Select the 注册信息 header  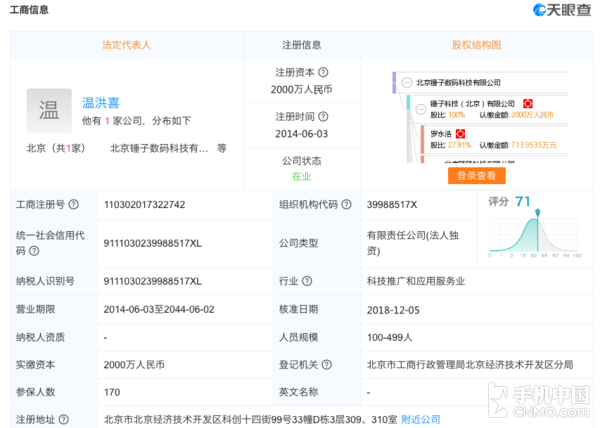302,45
